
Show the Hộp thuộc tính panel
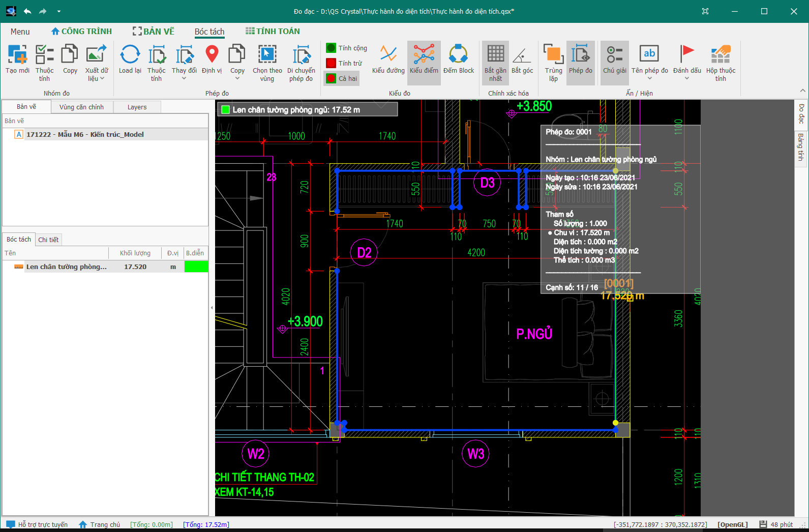tap(721, 63)
